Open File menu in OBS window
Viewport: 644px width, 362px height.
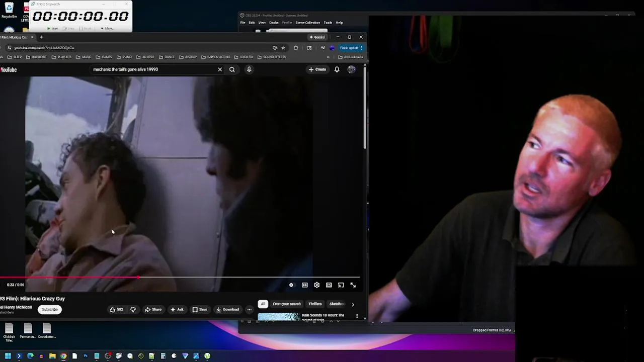243,23
